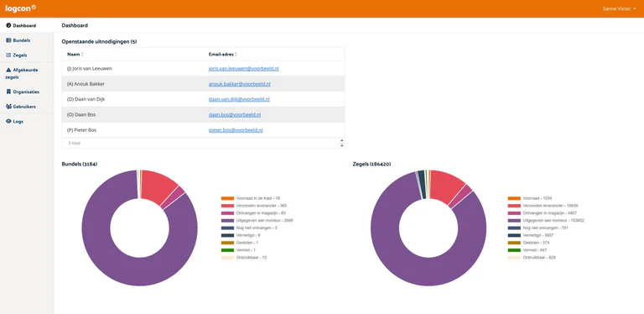Click the Zegels list icon
This screenshot has width=644, height=314.
pos(8,55)
